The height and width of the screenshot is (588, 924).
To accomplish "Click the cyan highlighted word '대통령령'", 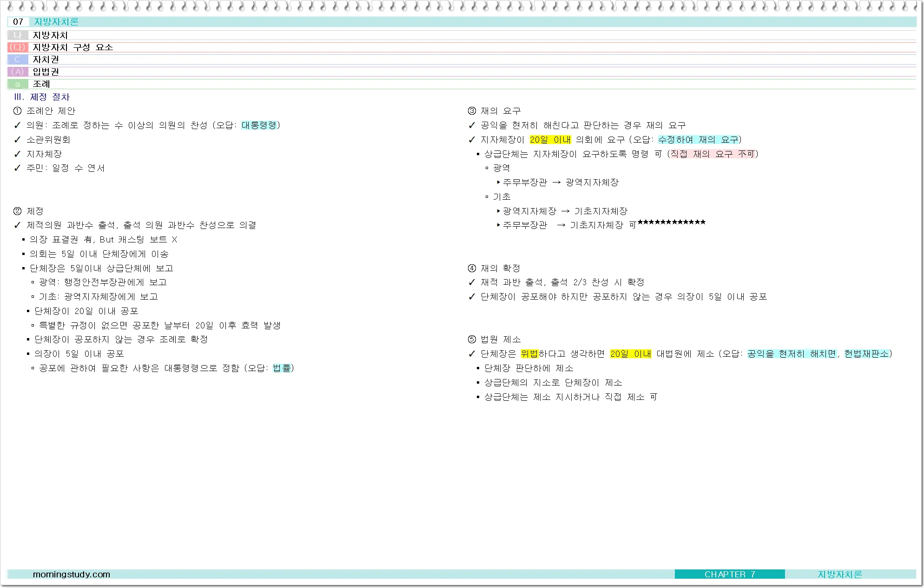I will pyautogui.click(x=259, y=125).
